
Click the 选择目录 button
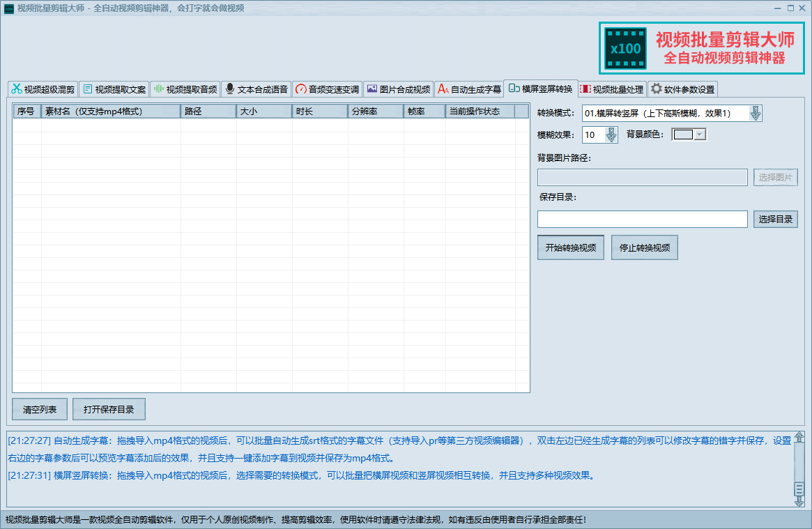[x=775, y=220]
